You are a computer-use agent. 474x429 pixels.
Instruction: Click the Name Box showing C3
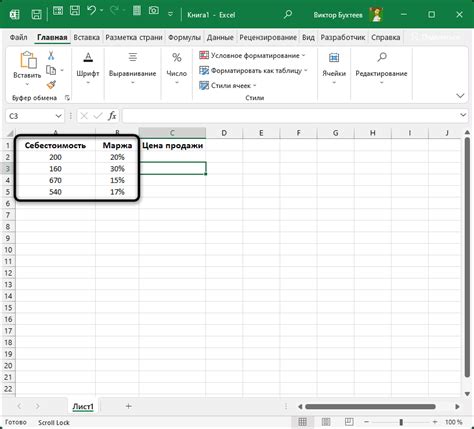(29, 116)
